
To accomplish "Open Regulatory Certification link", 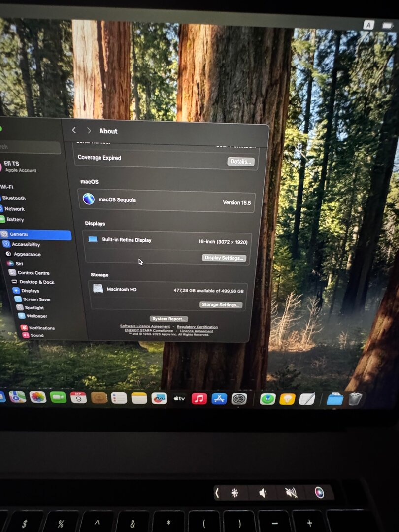I will [x=197, y=327].
